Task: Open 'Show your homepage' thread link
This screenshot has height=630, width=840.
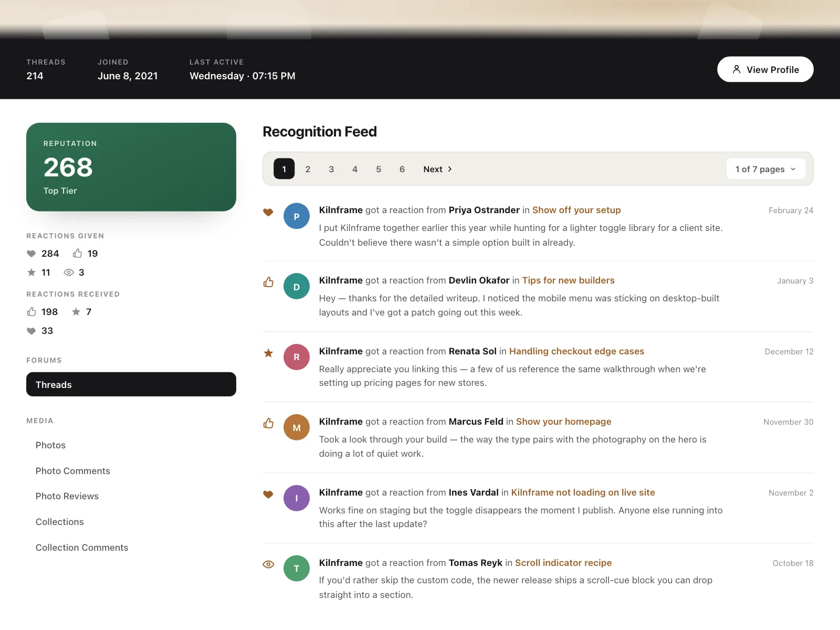Action: [x=563, y=422]
